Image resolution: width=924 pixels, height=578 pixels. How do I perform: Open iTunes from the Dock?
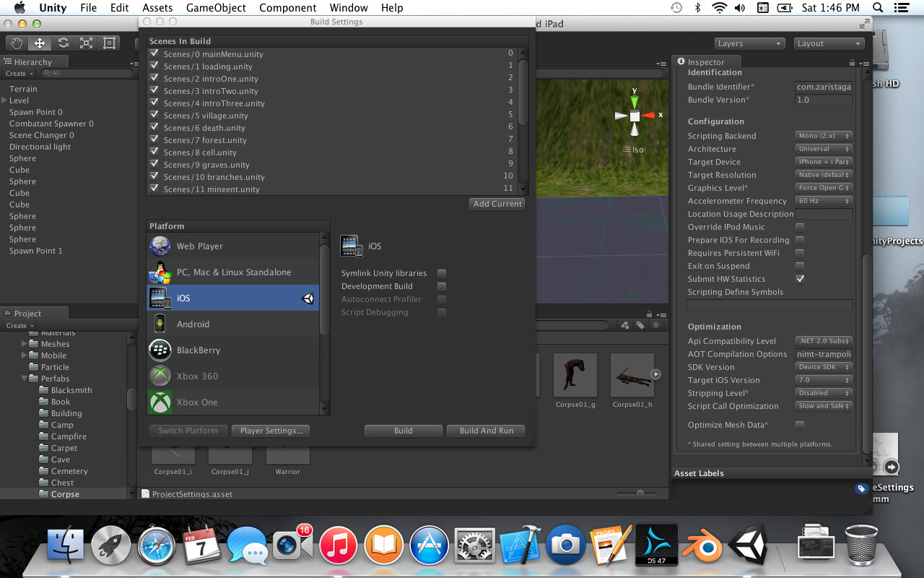click(339, 545)
